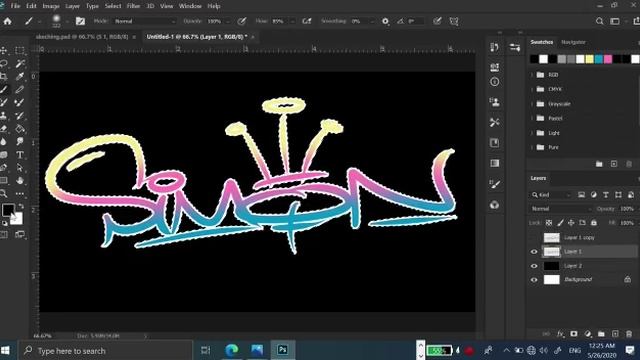Select the Crop tool
The width and height of the screenshot is (640, 360).
coord(4,76)
